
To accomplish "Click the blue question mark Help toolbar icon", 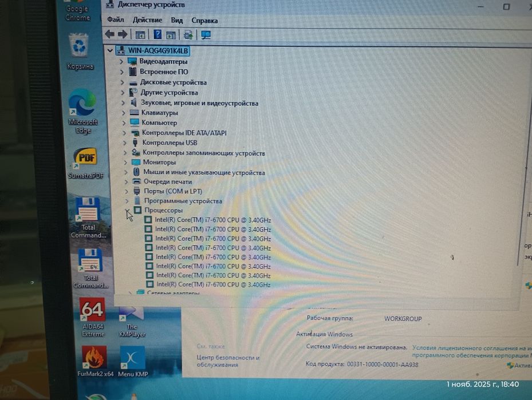I will coord(157,34).
